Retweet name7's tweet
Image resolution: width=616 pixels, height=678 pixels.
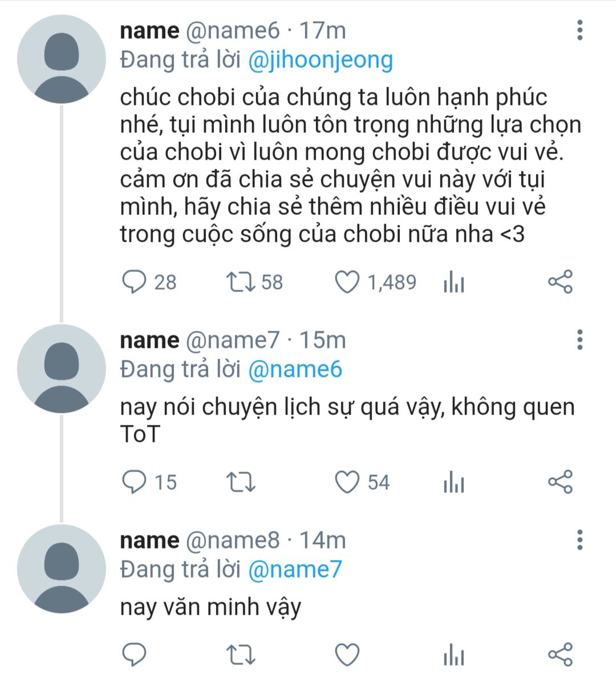(241, 483)
